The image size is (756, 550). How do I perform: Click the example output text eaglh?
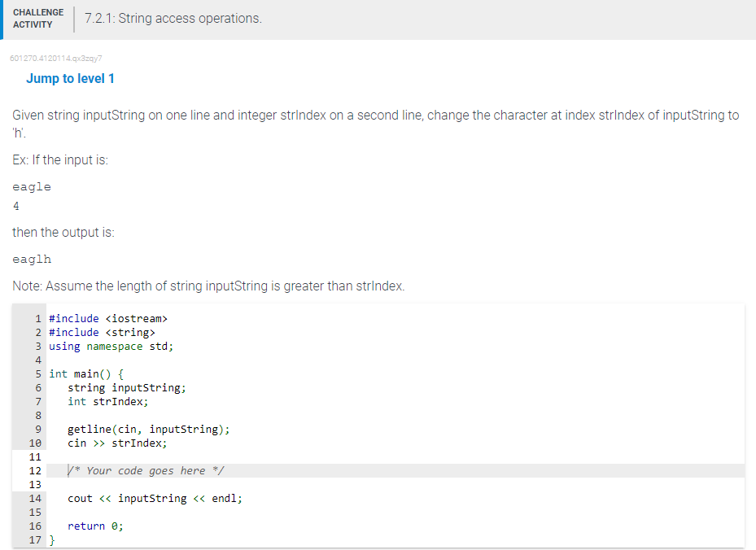coord(31,259)
